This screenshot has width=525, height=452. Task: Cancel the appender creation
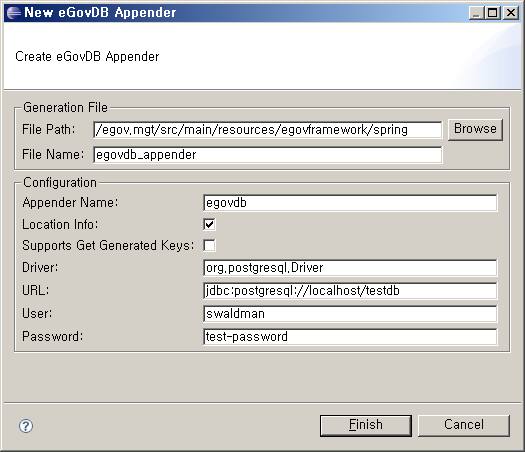point(464,426)
